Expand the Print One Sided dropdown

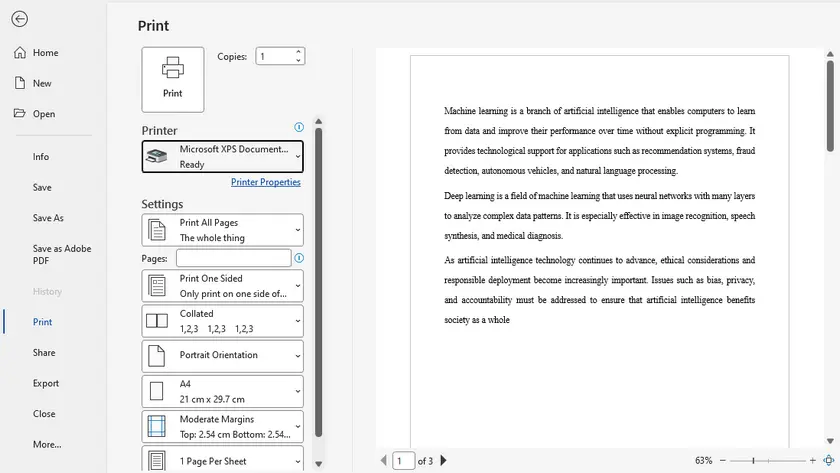222,286
